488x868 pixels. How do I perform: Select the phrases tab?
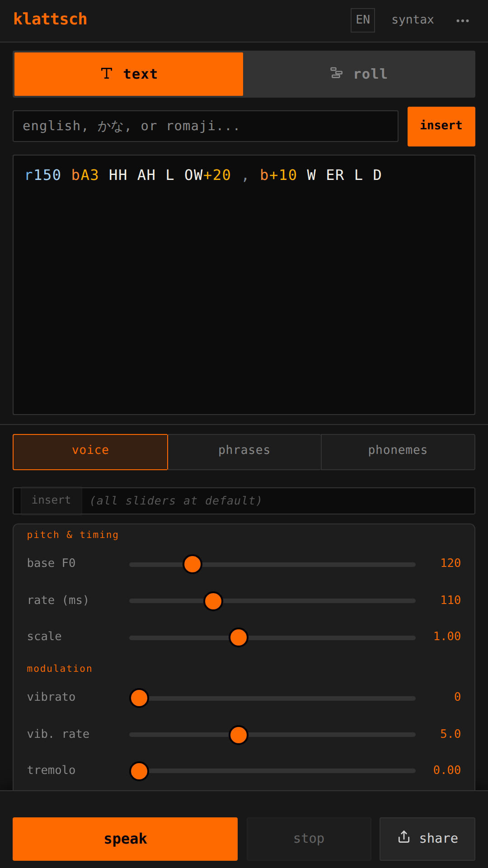(244, 452)
